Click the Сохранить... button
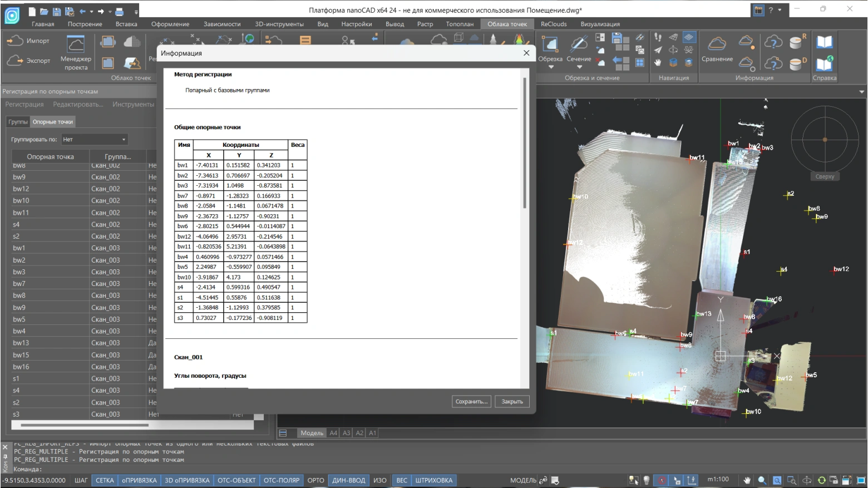This screenshot has height=488, width=868. (471, 401)
